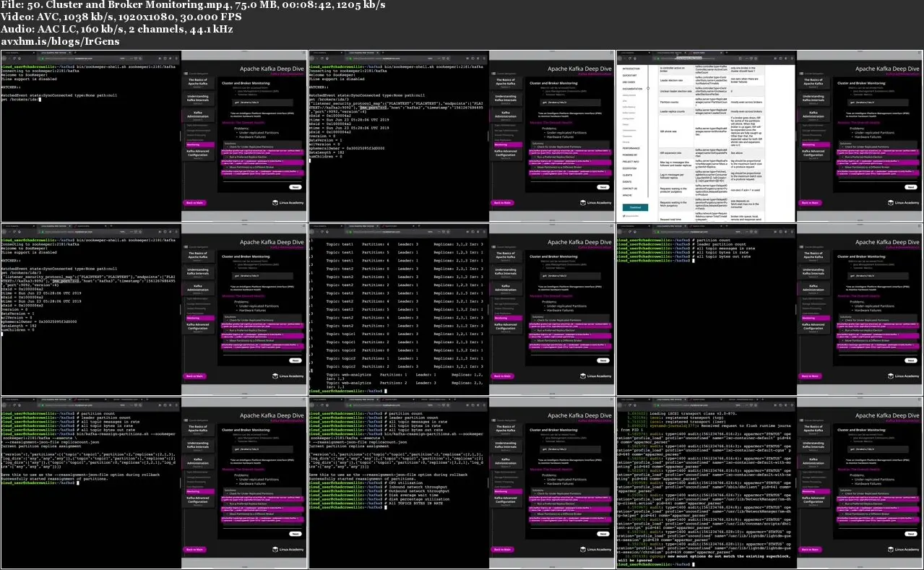Click ECOSYSTEM in the Kafka docs sidebar
This screenshot has width=924, height=570.
(629, 168)
